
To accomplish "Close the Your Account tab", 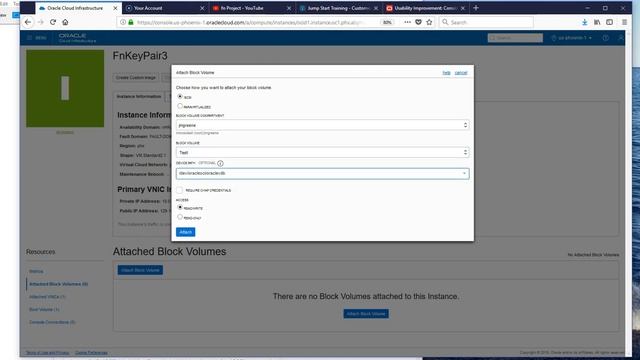I will 202,8.
